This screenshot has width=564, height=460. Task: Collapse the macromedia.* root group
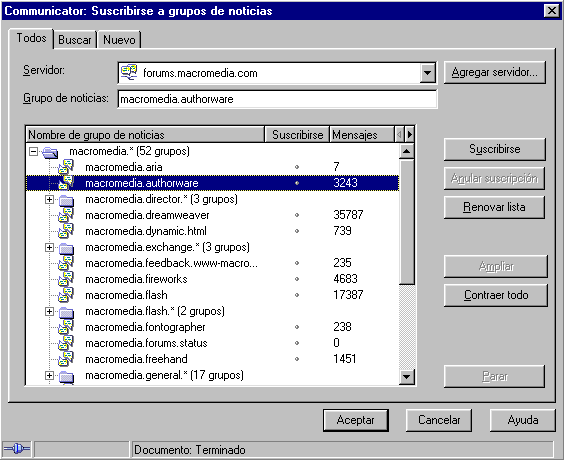pyautogui.click(x=33, y=151)
